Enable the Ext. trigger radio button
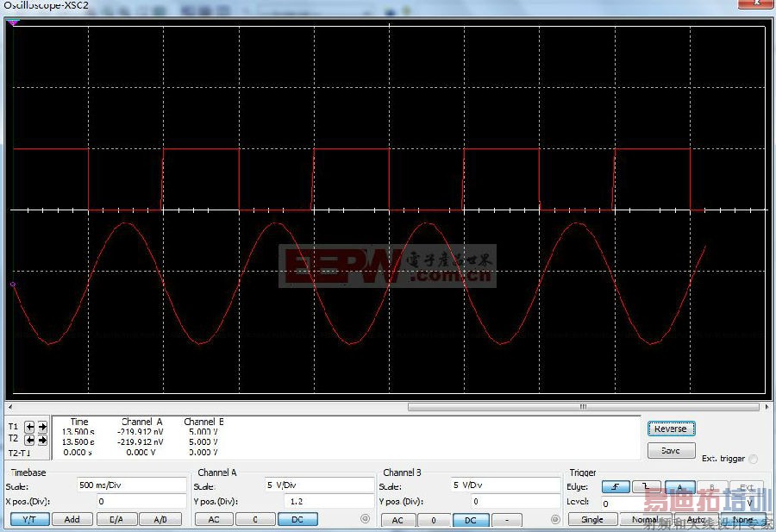 [x=754, y=459]
